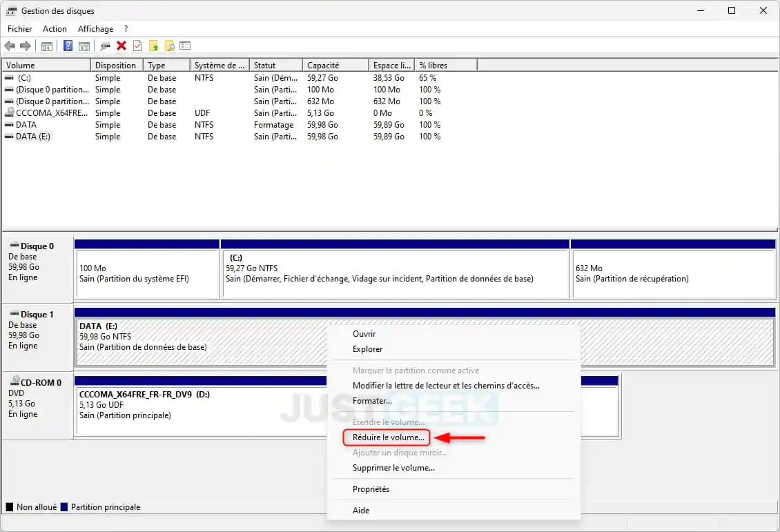Click the 0 Mo free space cell
The height and width of the screenshot is (532, 780).
coord(382,113)
